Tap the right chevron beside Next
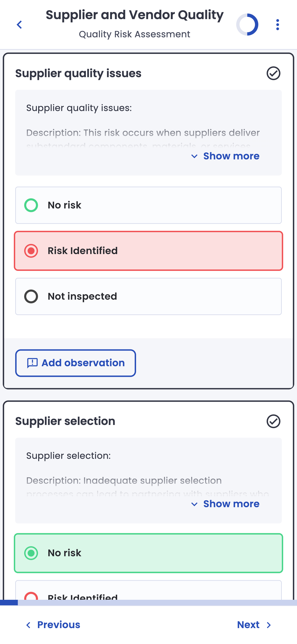Viewport: 297px width, 644px height. pyautogui.click(x=269, y=625)
